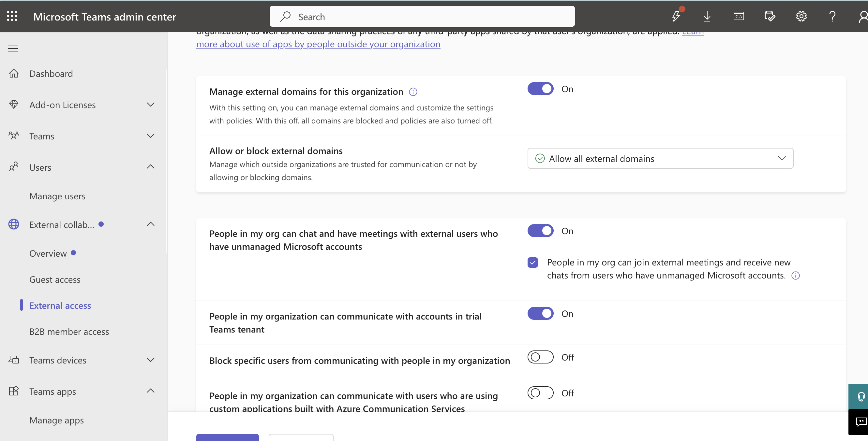Open the app launcher waffle icon
The width and height of the screenshot is (868, 441).
click(12, 16)
